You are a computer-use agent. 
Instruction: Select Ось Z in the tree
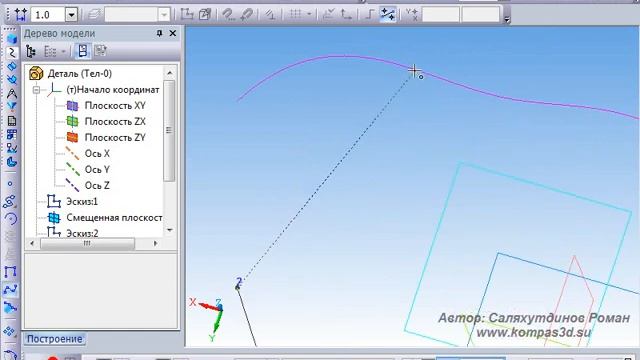[x=97, y=185]
